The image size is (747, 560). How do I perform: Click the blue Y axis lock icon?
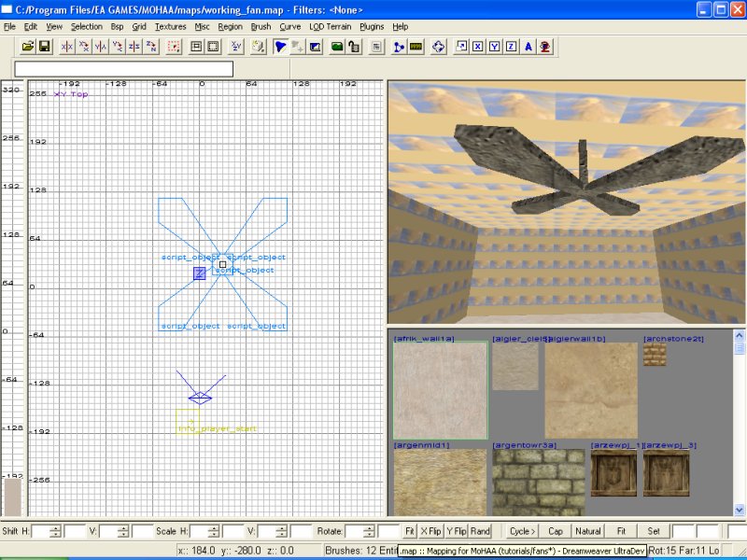click(x=494, y=46)
